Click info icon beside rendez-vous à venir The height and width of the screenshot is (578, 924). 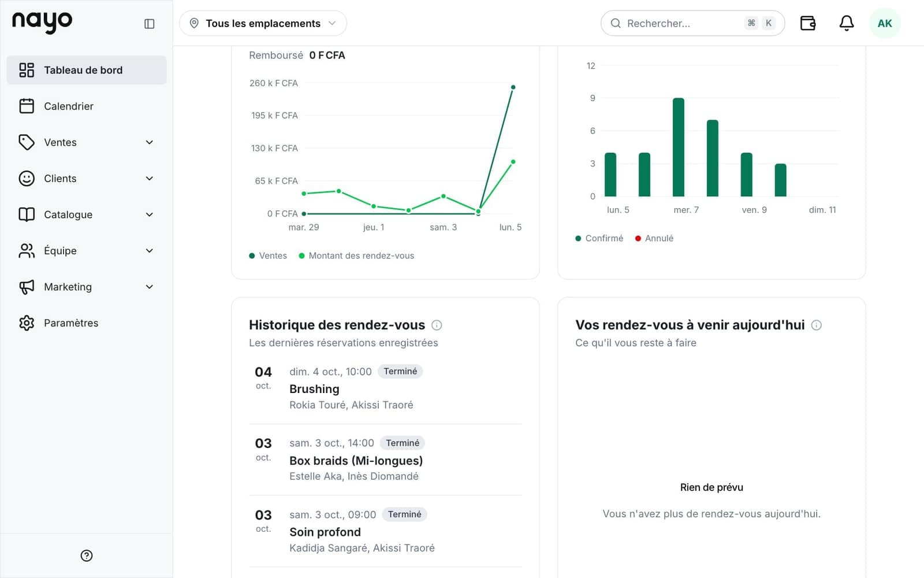click(x=816, y=325)
